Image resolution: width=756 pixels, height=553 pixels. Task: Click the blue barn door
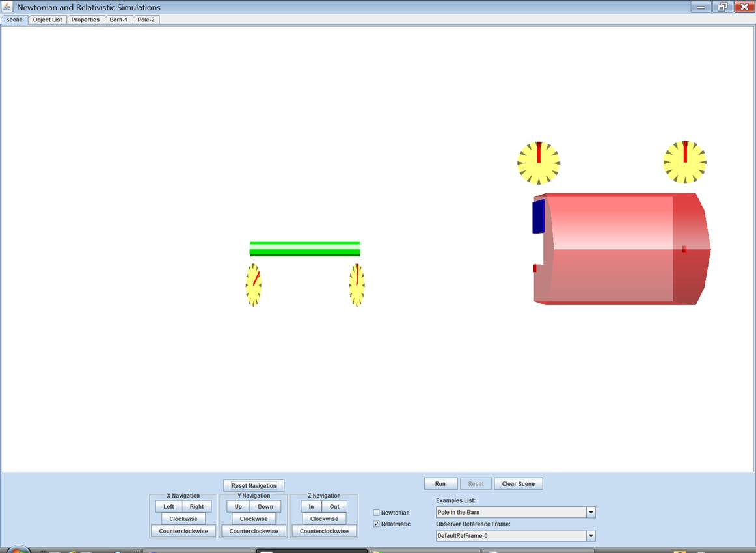coord(538,217)
